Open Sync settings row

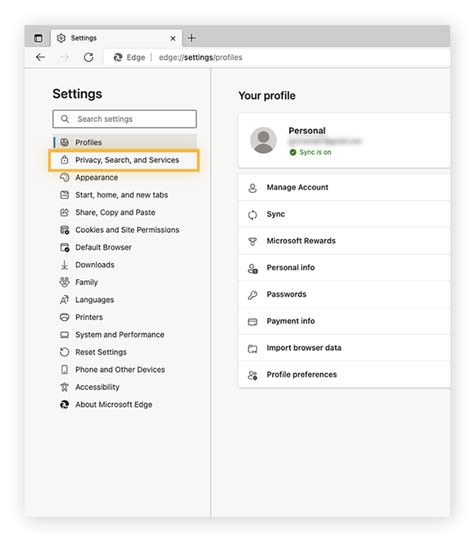tap(344, 214)
